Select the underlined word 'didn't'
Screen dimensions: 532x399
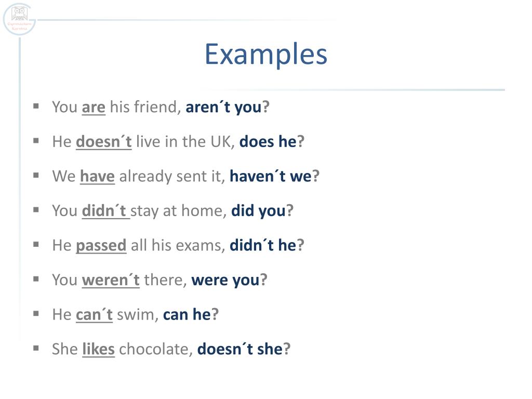104,211
